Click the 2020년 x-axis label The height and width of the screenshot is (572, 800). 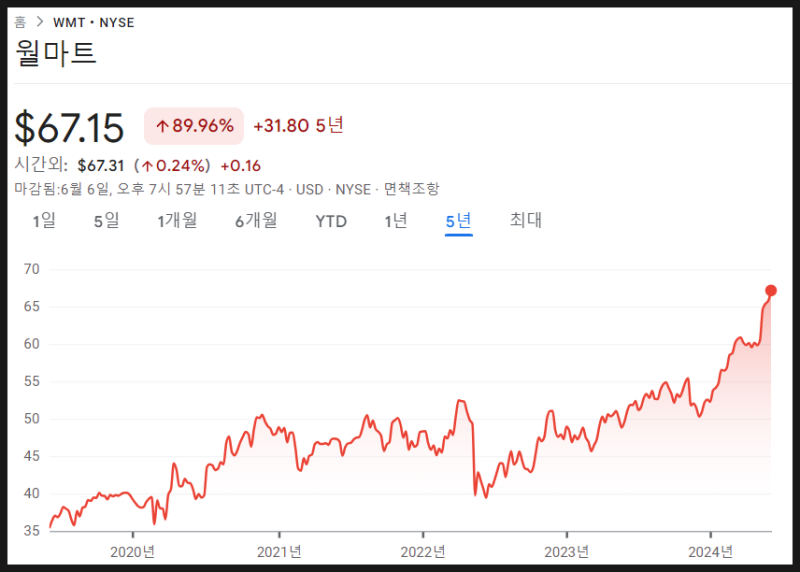tap(133, 552)
